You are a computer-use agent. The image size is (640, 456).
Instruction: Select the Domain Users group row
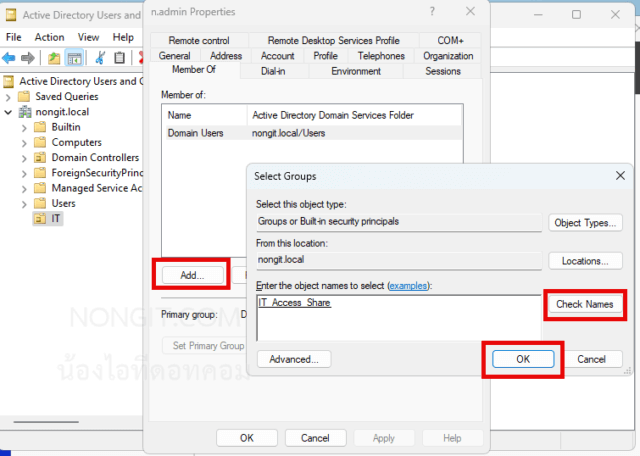point(314,133)
